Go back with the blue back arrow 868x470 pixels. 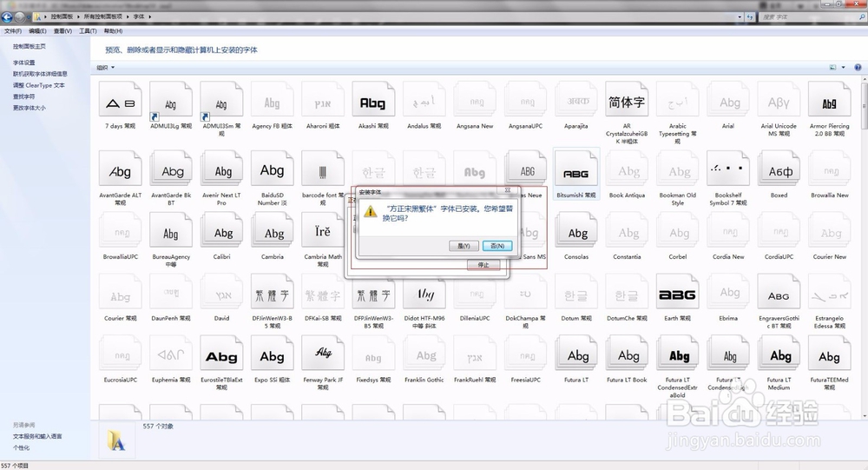point(7,17)
